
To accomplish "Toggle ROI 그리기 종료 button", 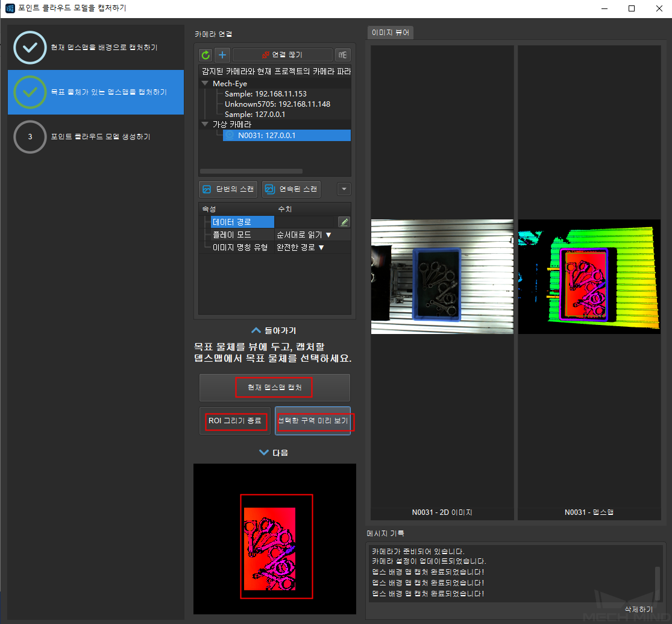I will 235,421.
